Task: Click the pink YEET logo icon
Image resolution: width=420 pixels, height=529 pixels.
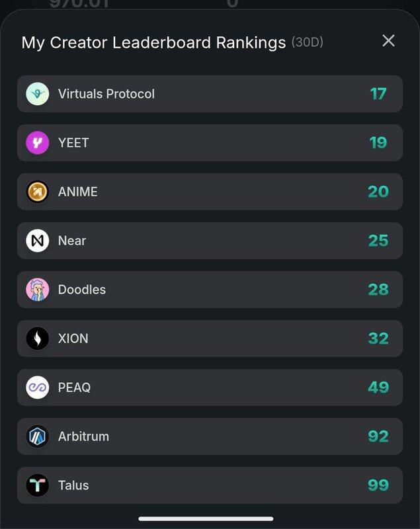Action: click(38, 143)
